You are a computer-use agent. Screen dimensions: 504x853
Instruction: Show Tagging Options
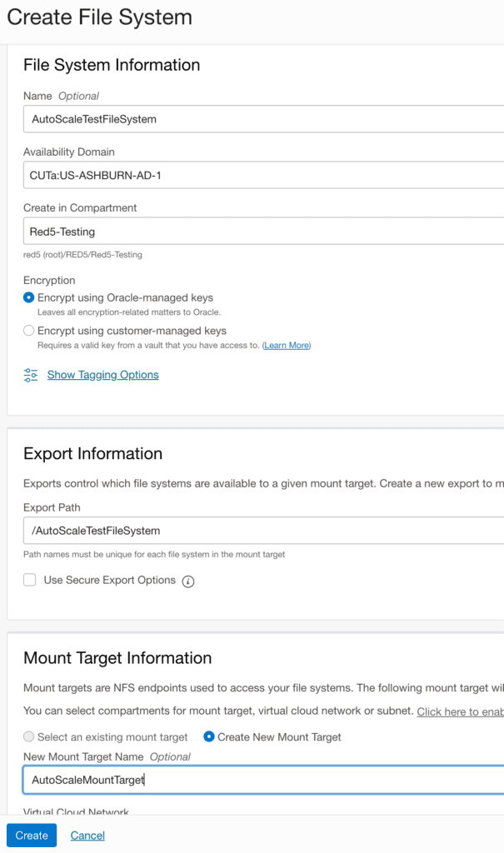102,375
